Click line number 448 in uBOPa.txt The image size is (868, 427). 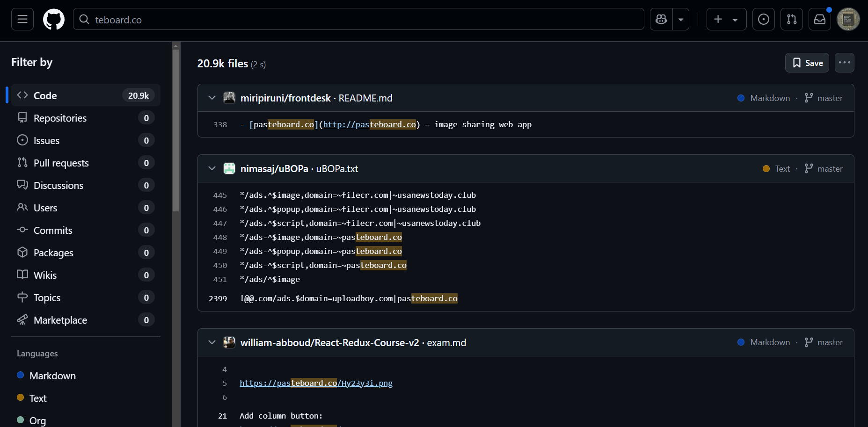(220, 237)
